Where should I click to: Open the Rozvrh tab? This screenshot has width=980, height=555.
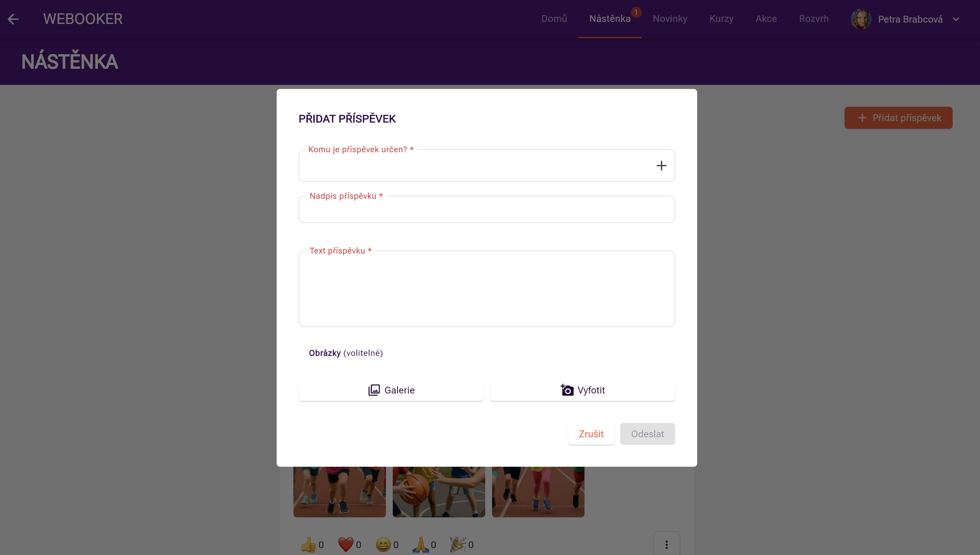tap(814, 19)
